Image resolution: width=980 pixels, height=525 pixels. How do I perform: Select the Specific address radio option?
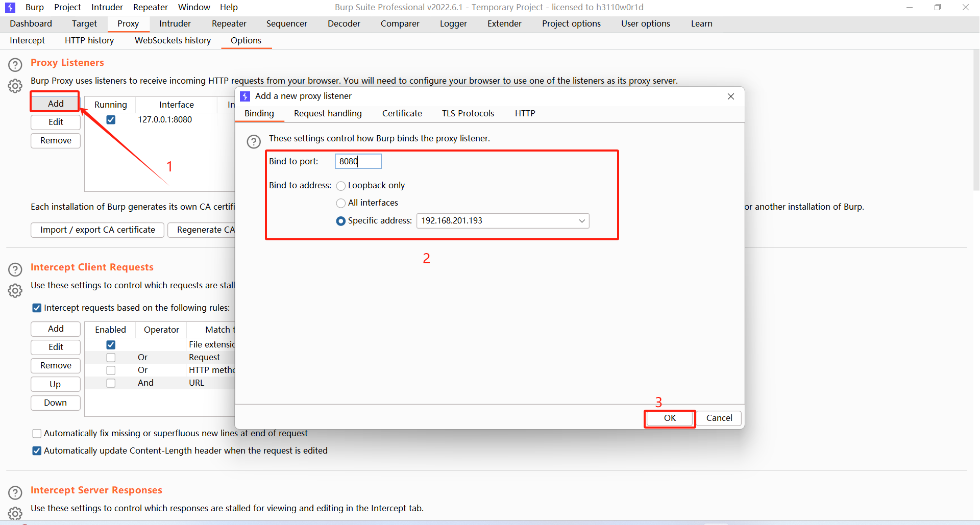tap(341, 221)
